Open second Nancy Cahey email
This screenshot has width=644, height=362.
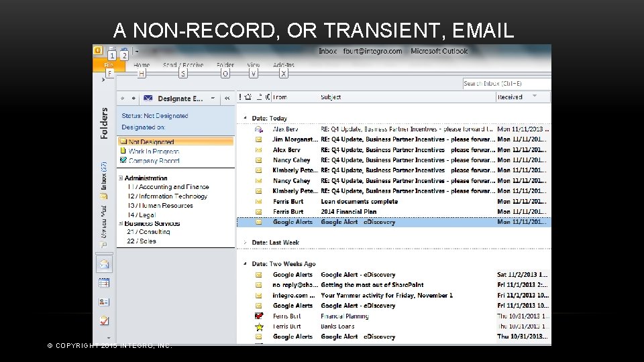[394, 181]
